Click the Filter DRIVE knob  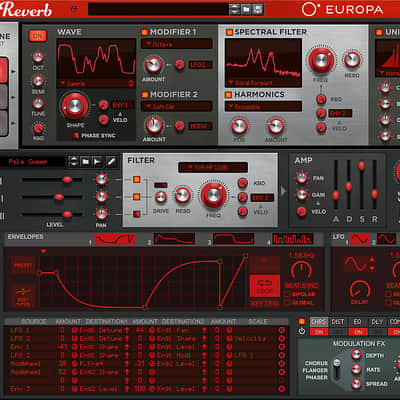point(161,197)
